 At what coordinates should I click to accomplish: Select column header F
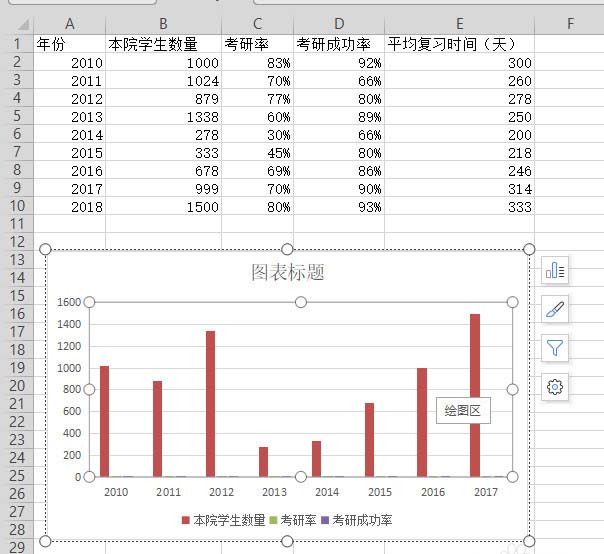point(568,24)
